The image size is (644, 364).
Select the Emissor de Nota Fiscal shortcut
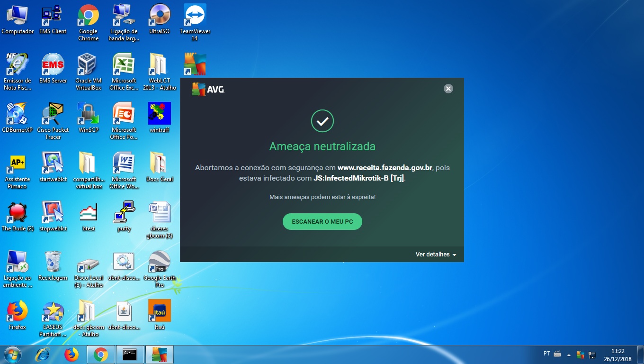pyautogui.click(x=18, y=72)
